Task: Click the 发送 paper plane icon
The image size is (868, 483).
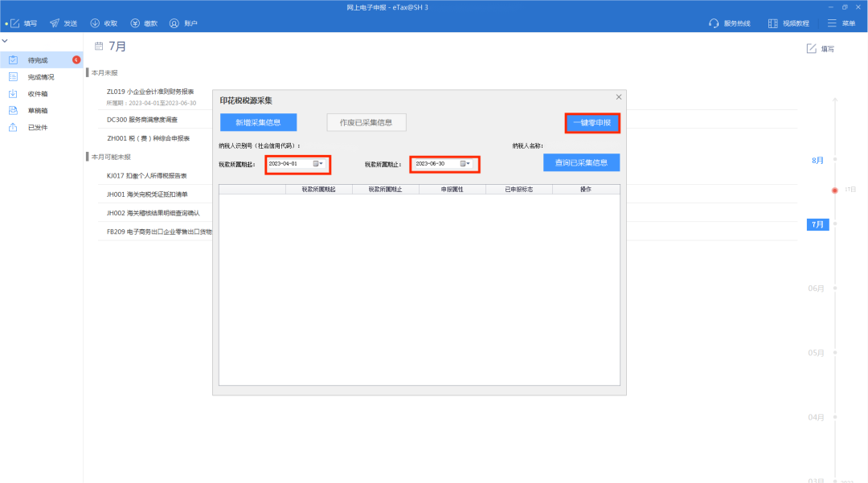Action: pos(55,23)
